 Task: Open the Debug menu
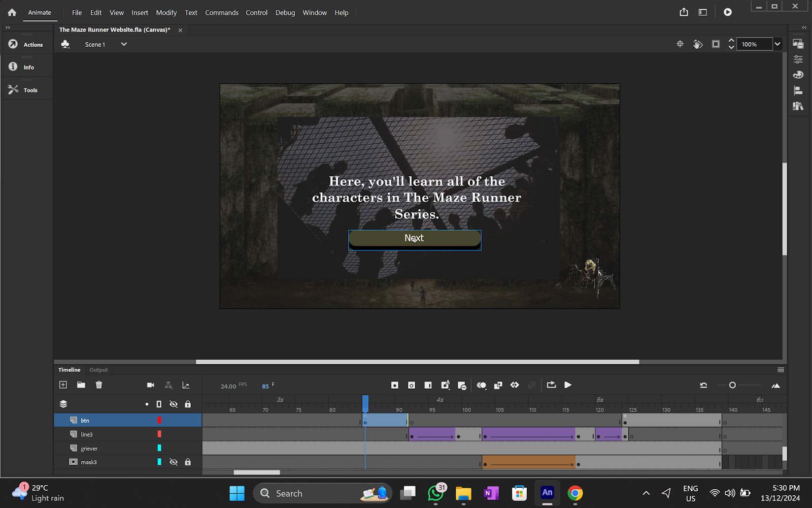(x=285, y=13)
